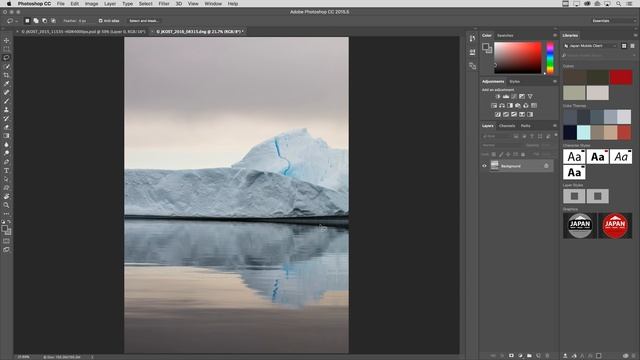The width and height of the screenshot is (640, 360).
Task: Toggle Quick Mask mode
Action: click(x=7, y=241)
